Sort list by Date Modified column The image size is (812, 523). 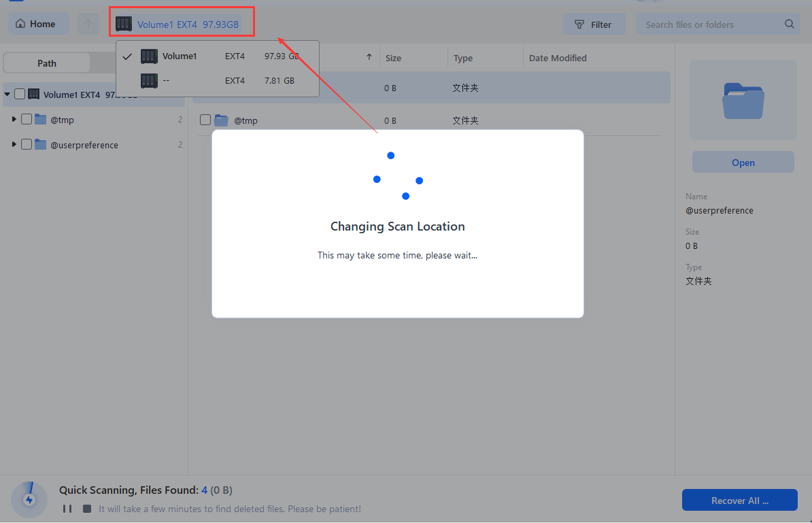(x=558, y=58)
